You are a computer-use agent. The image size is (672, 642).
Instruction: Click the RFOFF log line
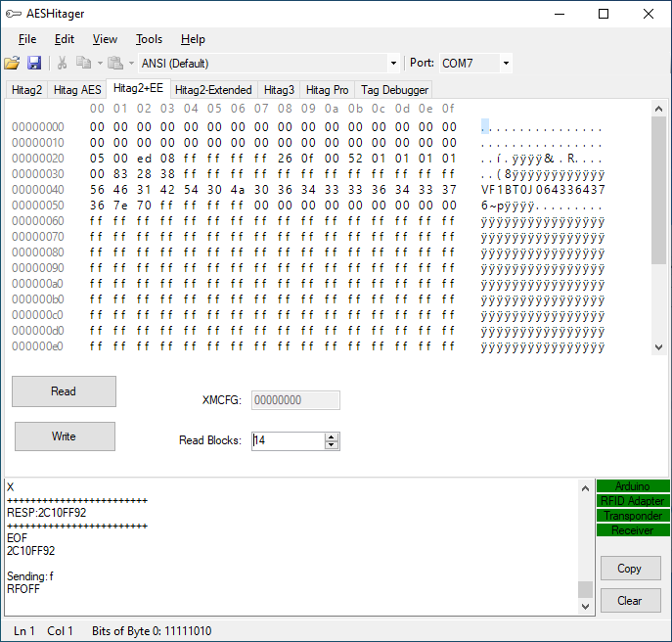23,589
